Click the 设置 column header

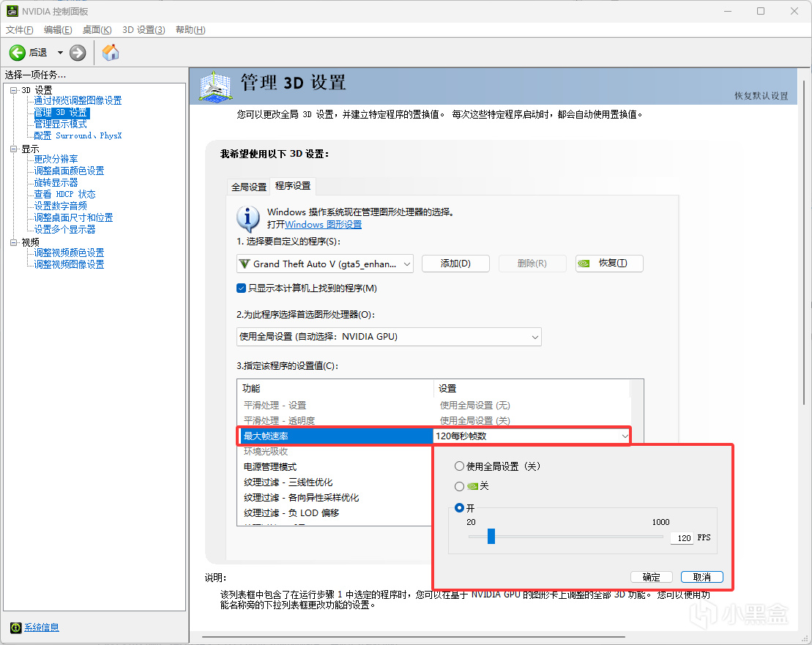(532, 388)
